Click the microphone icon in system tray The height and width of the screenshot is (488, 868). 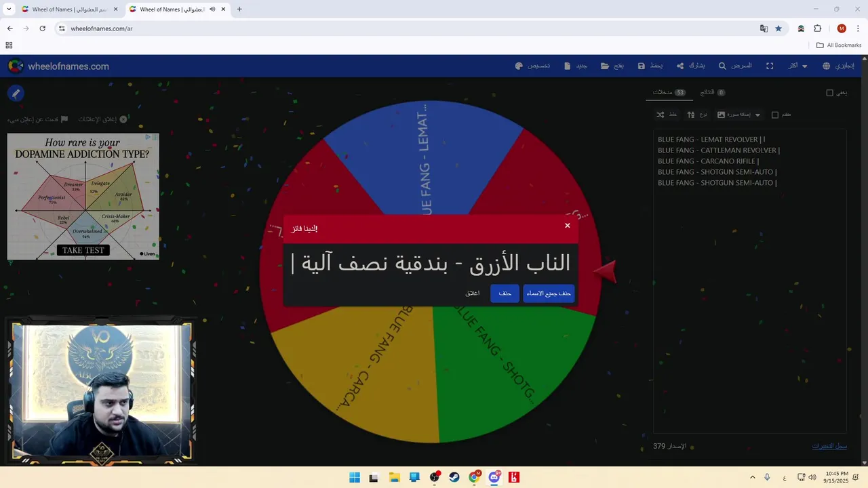pos(767,477)
